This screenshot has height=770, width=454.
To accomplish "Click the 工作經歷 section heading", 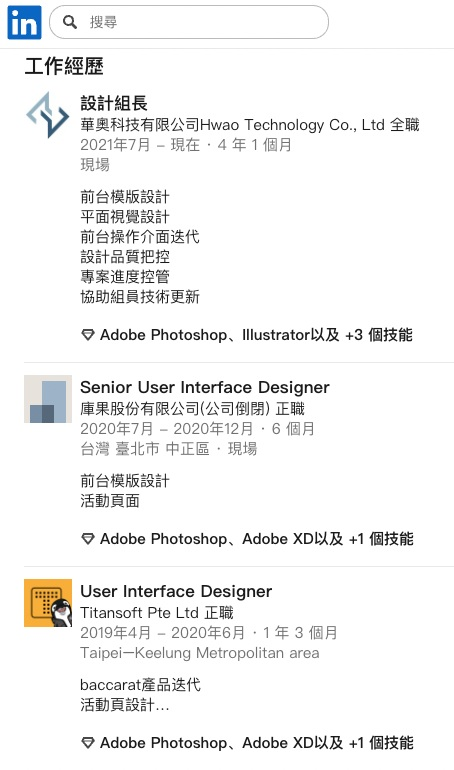I will pos(64,66).
